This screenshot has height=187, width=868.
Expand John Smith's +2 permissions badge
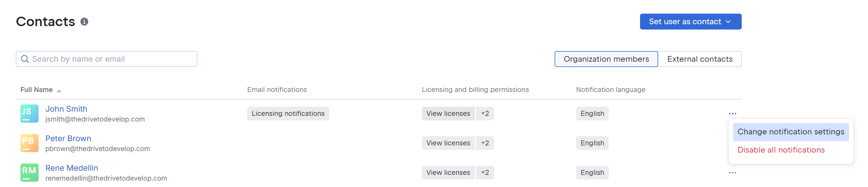click(485, 114)
